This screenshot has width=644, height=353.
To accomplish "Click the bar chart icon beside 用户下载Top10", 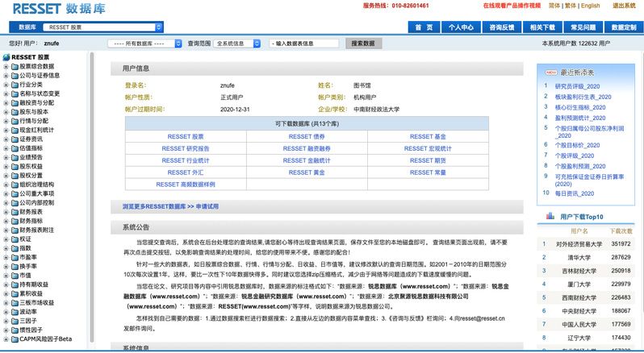I will coord(550,216).
